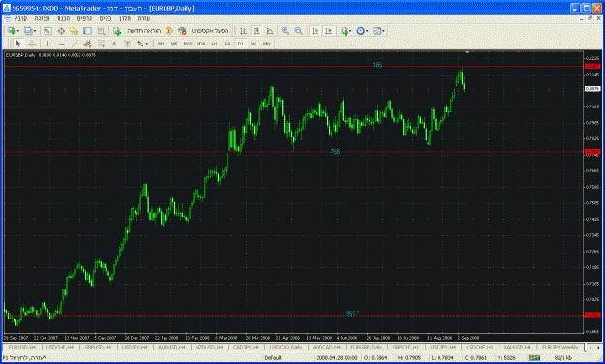The height and width of the screenshot is (364, 605).
Task: Open the MetaEditor yellow diamond icon
Action: (x=168, y=31)
